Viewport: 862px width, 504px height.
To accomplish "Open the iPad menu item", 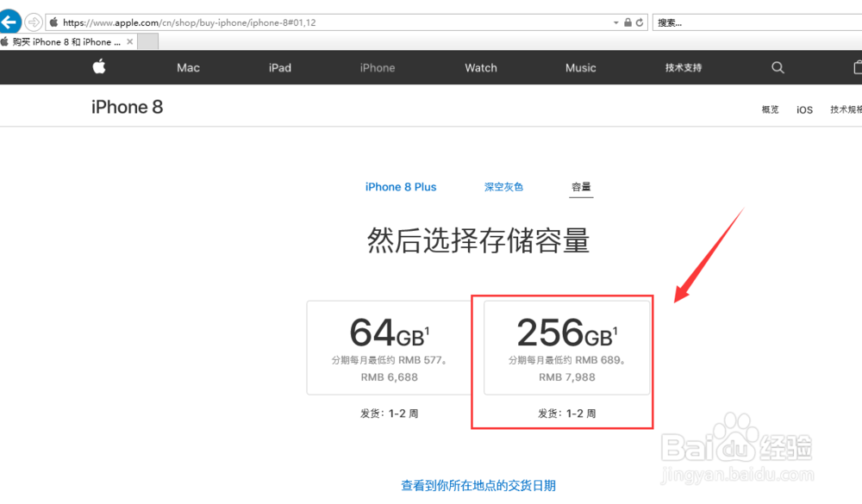I will tap(280, 67).
